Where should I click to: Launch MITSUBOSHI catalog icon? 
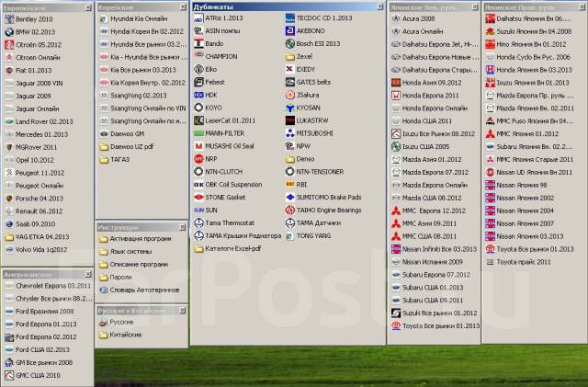pyautogui.click(x=289, y=133)
